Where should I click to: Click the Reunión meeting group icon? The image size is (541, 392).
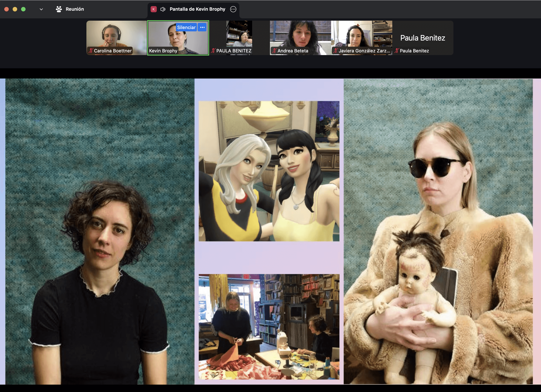59,9
